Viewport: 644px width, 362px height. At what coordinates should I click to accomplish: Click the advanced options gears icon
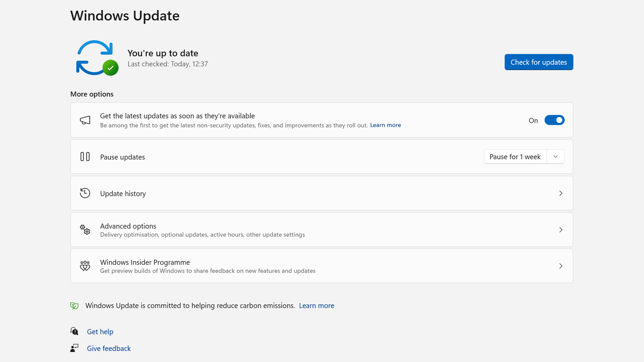85,230
